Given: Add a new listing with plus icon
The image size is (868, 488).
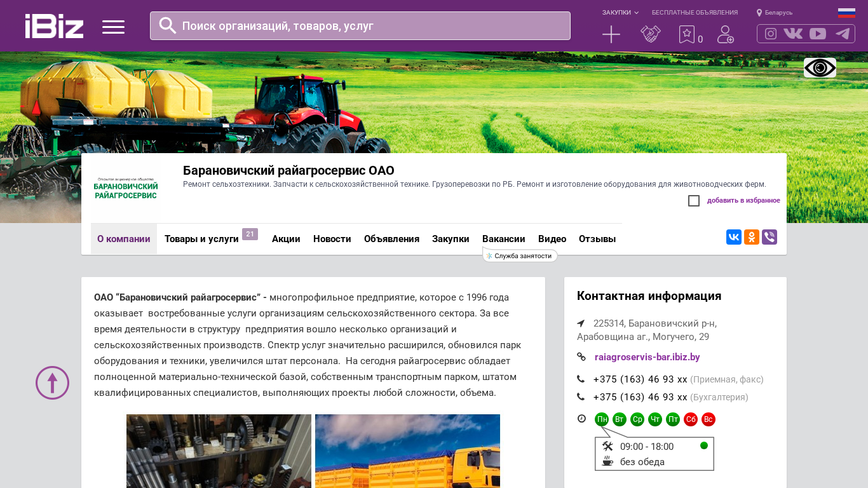Looking at the screenshot, I should [x=611, y=34].
